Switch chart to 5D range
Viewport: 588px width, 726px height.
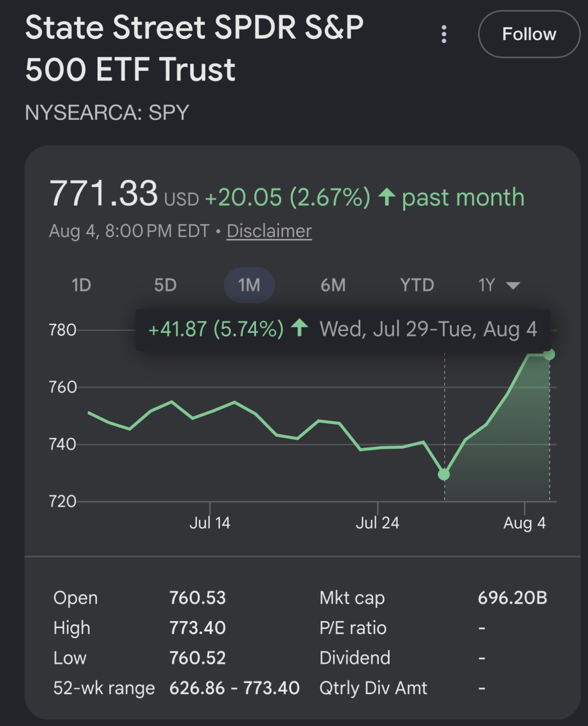pos(165,285)
